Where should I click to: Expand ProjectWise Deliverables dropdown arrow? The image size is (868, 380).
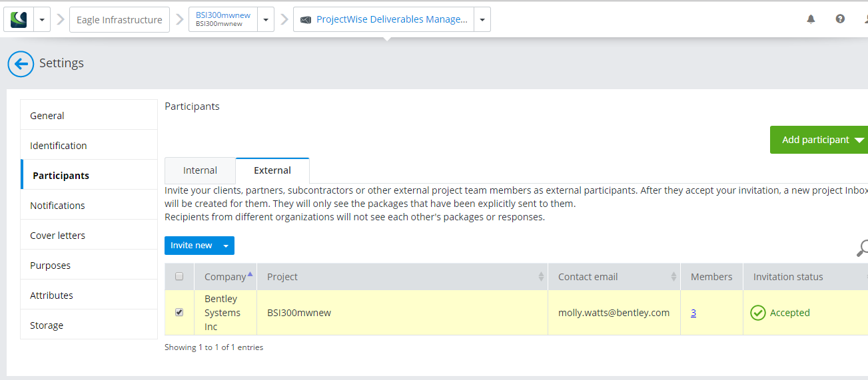[482, 19]
